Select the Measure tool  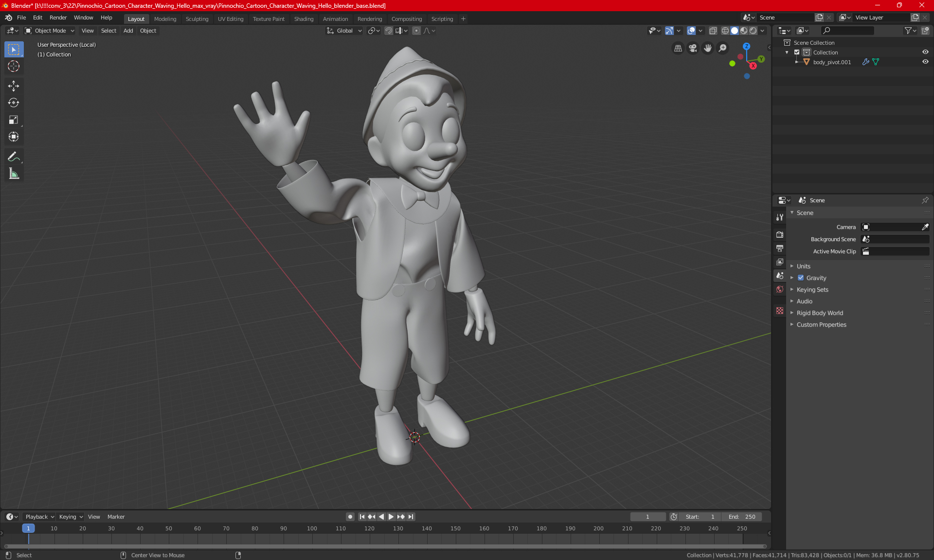(x=14, y=174)
